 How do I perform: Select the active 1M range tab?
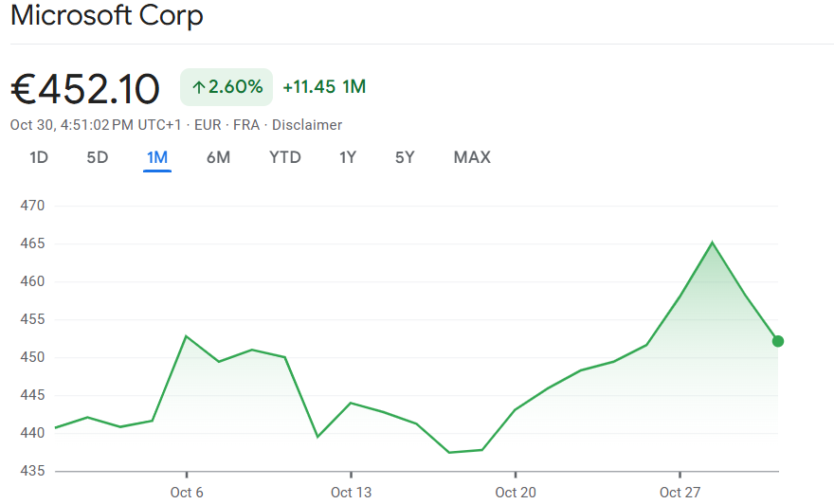157,157
